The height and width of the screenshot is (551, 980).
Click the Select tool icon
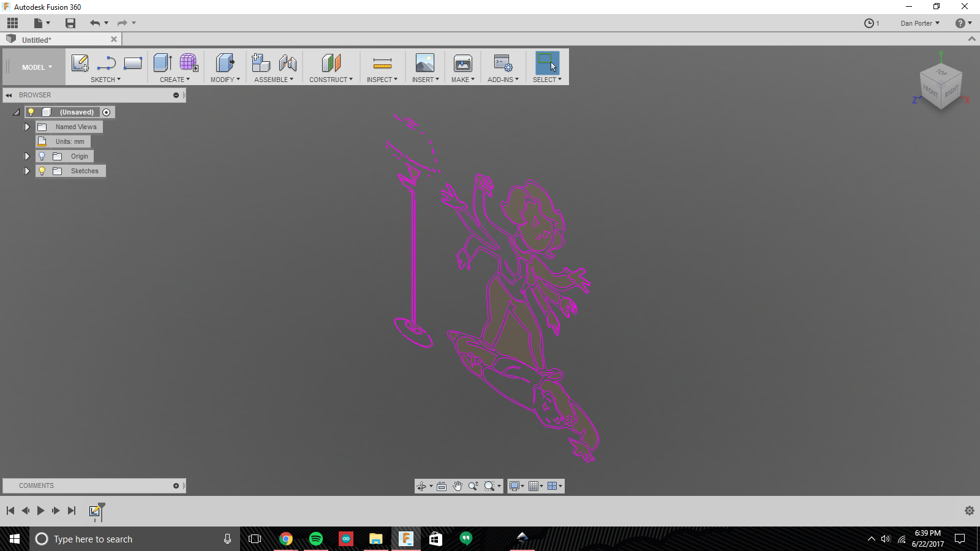tap(547, 62)
